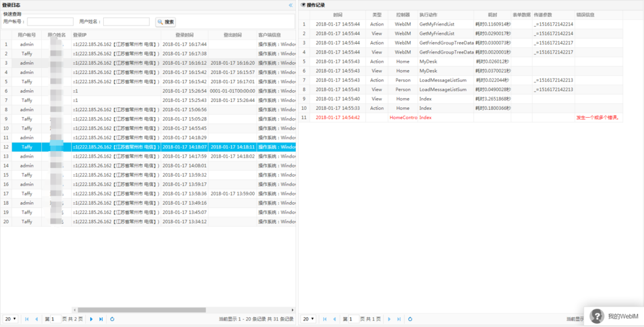Go to last page of operation records

[x=399, y=318]
